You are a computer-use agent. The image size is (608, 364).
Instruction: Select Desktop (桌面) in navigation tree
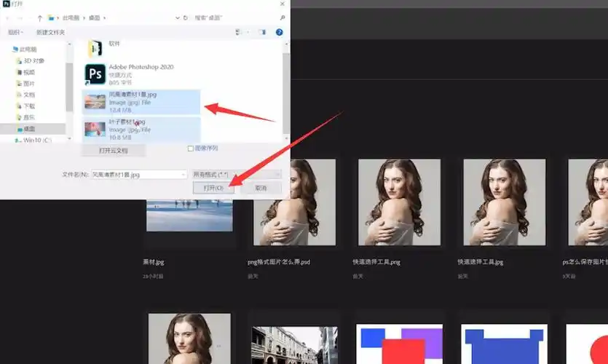(x=29, y=129)
